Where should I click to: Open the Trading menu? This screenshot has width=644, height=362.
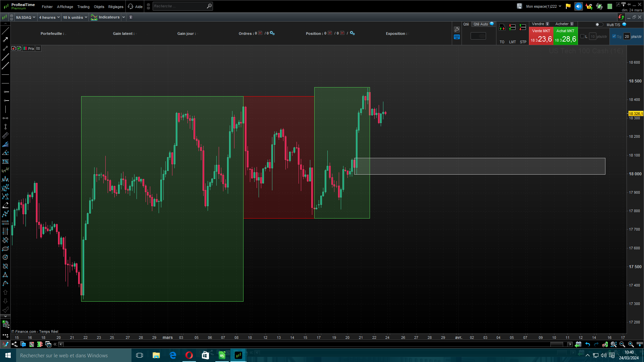(x=83, y=7)
